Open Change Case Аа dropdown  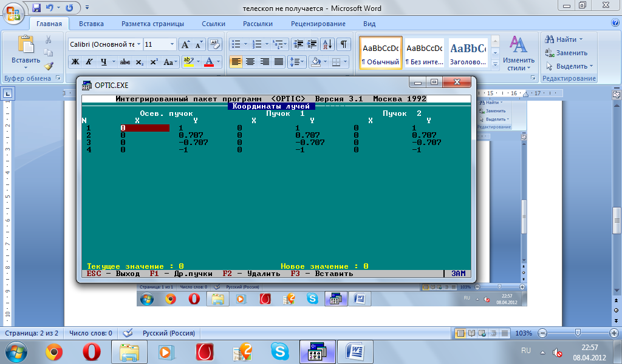pos(171,62)
